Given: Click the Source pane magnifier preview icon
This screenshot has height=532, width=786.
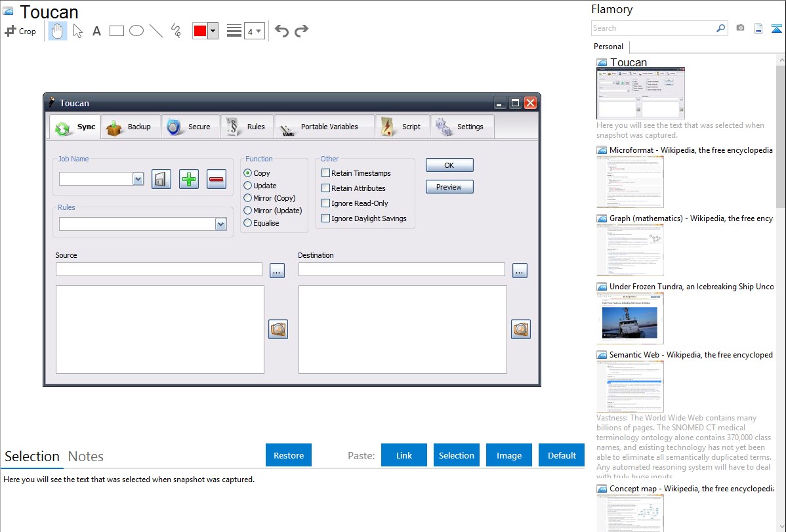Looking at the screenshot, I should (x=278, y=329).
